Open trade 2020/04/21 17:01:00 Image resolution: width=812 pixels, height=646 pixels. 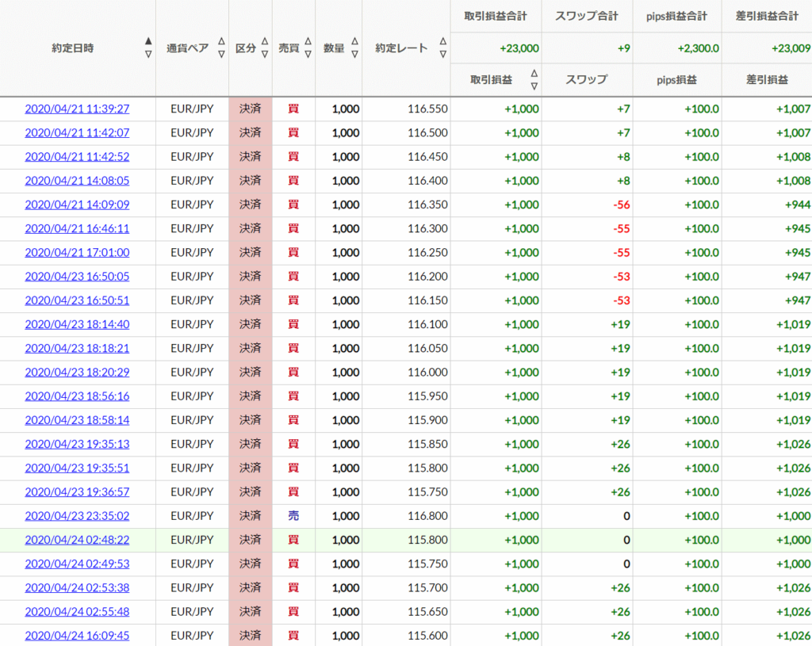[x=77, y=253]
